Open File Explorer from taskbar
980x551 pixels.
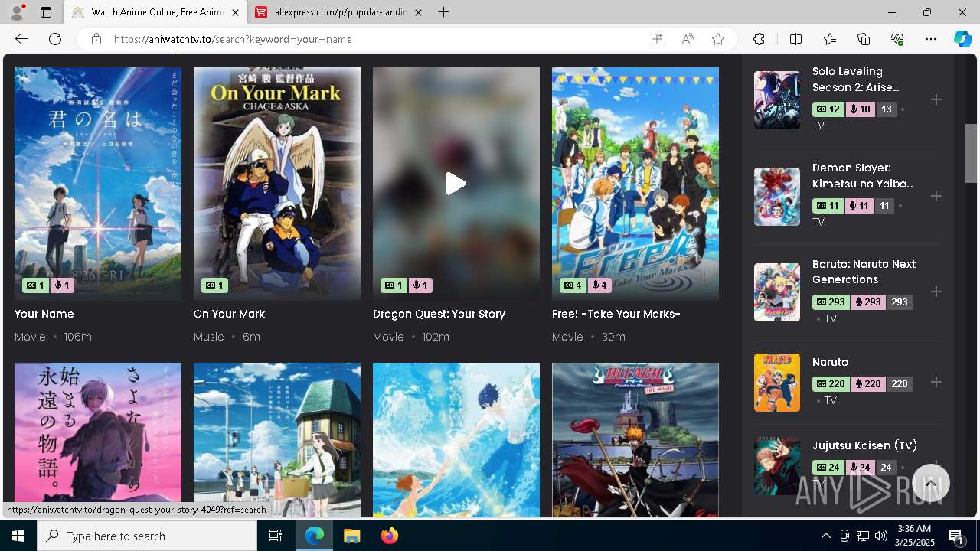[x=351, y=536]
